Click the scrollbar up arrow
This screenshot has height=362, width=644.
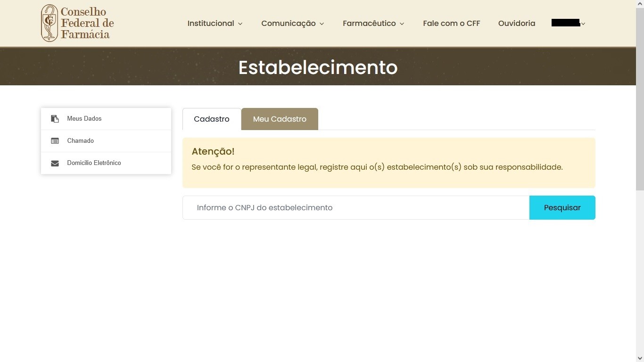[x=640, y=4]
